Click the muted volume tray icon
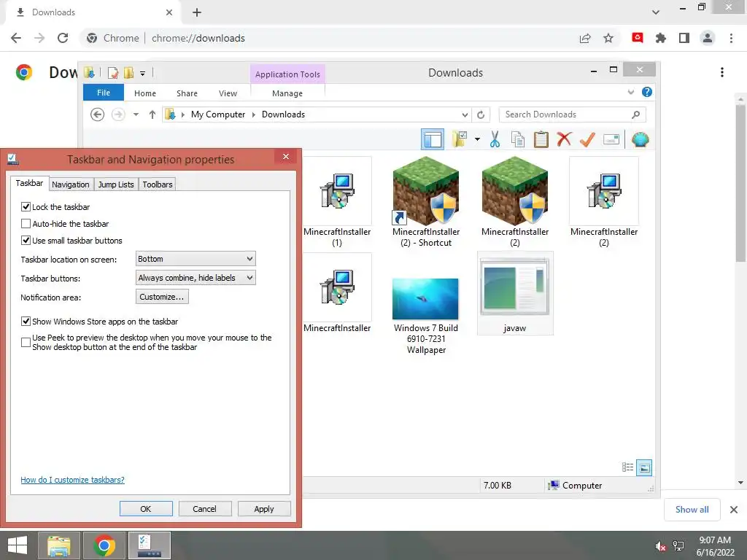The image size is (747, 560). point(660,546)
